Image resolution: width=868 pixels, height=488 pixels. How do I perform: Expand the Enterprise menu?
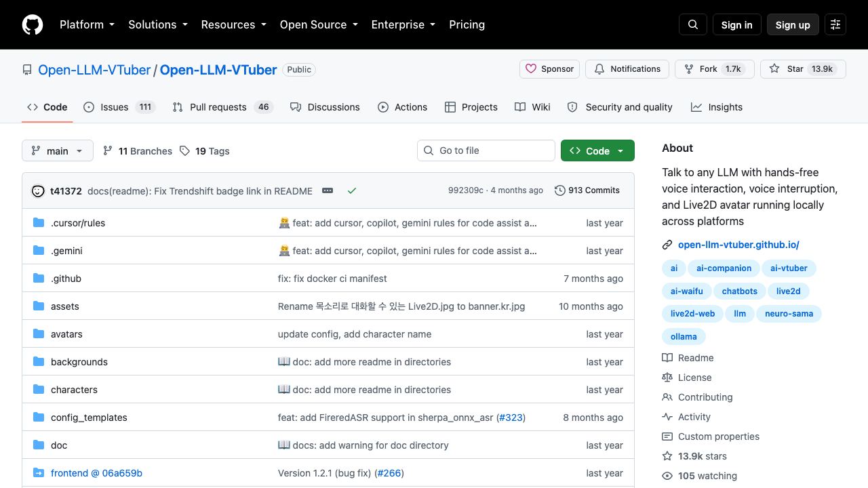[404, 24]
